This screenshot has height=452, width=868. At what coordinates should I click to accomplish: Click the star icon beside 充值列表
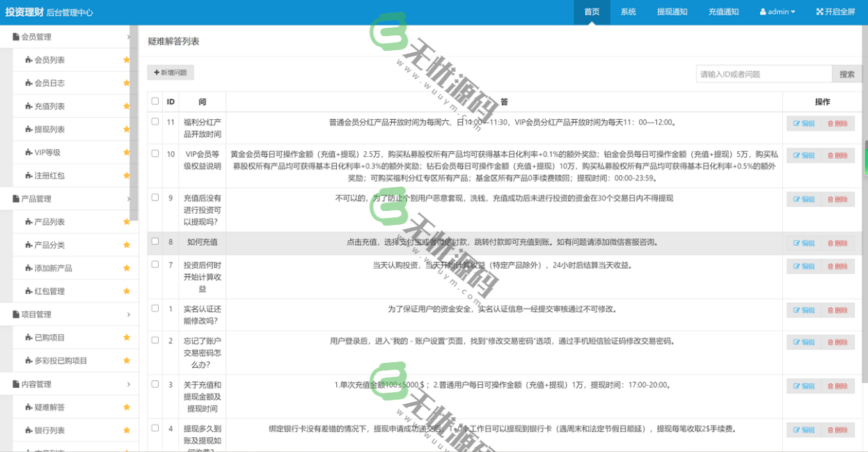tap(127, 106)
